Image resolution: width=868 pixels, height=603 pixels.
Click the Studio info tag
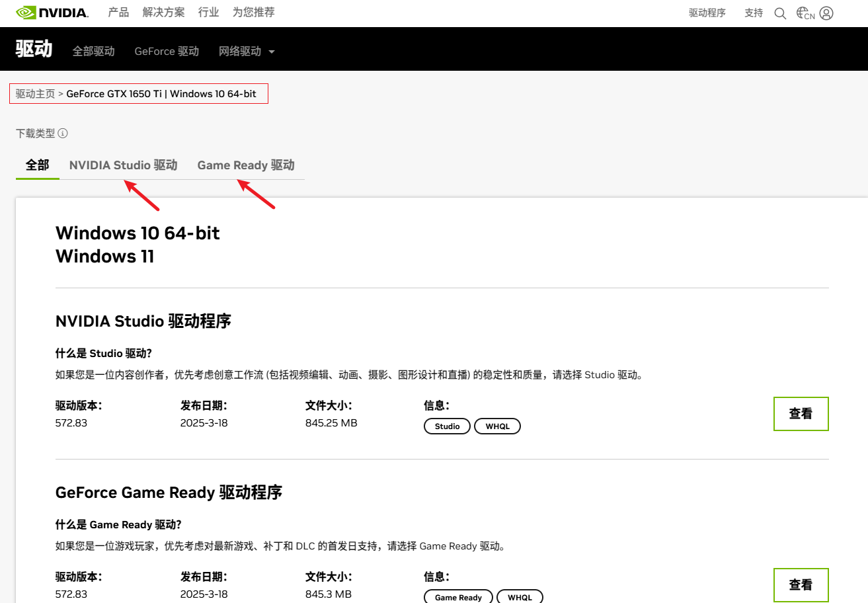click(x=447, y=426)
